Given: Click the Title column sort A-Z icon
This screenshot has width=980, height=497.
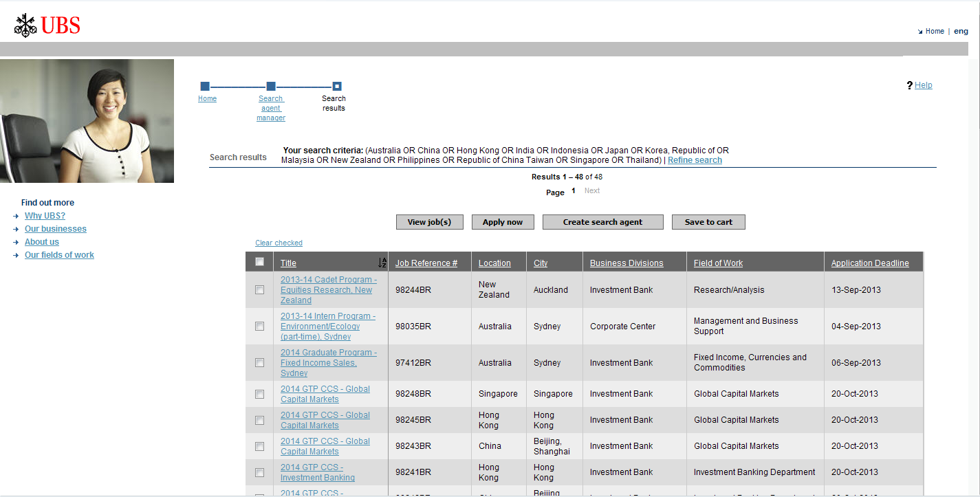Looking at the screenshot, I should [382, 263].
